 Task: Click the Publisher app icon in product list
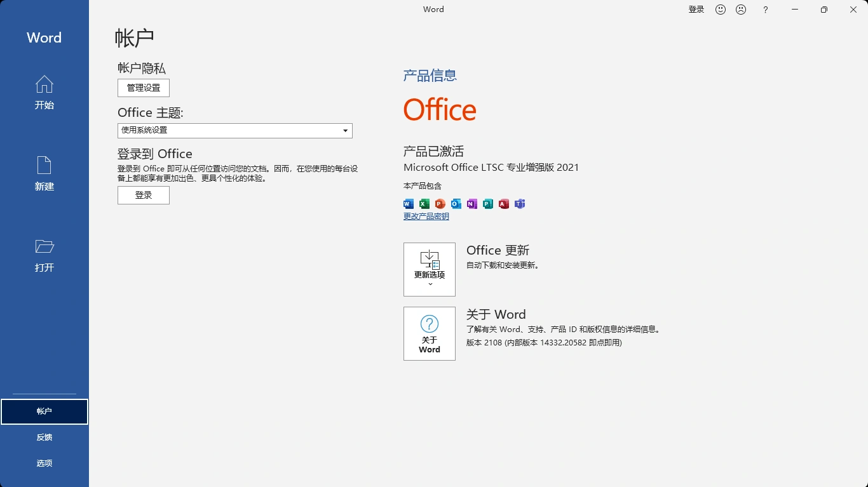[x=488, y=204]
